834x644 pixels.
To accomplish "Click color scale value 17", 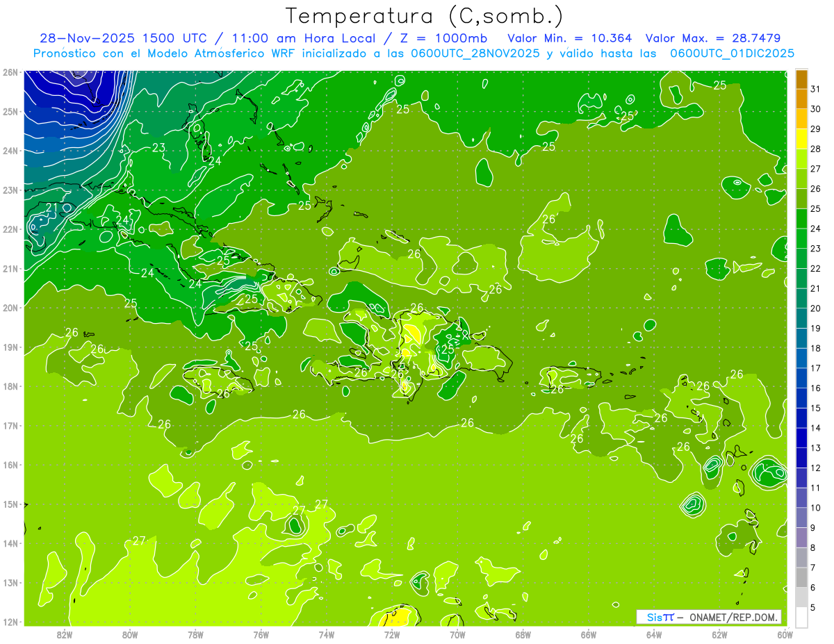I will click(x=816, y=368).
